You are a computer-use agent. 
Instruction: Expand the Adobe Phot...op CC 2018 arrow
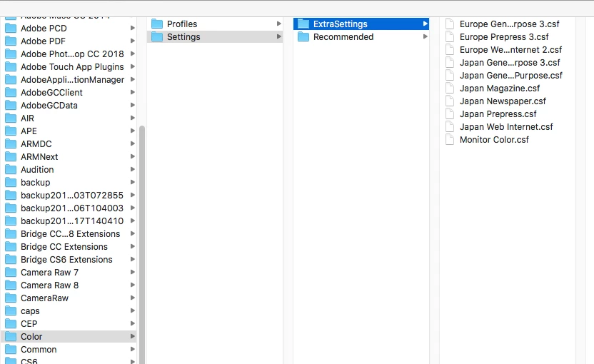[133, 54]
